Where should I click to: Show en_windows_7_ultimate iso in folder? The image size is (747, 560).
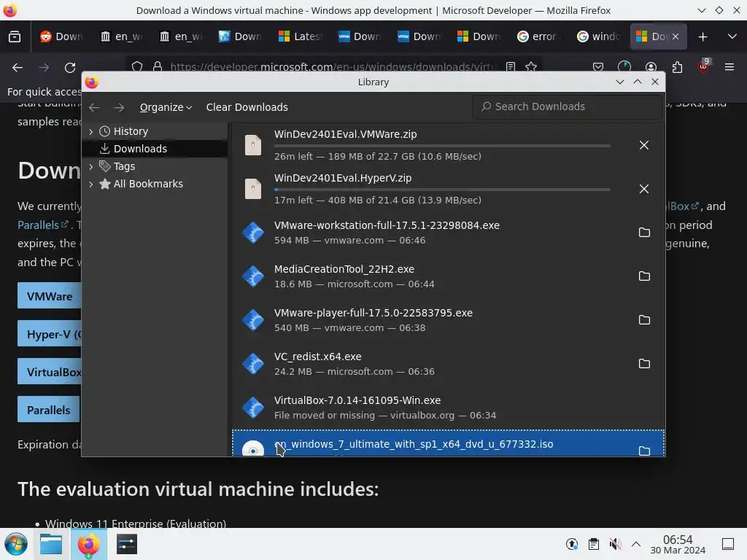644,451
